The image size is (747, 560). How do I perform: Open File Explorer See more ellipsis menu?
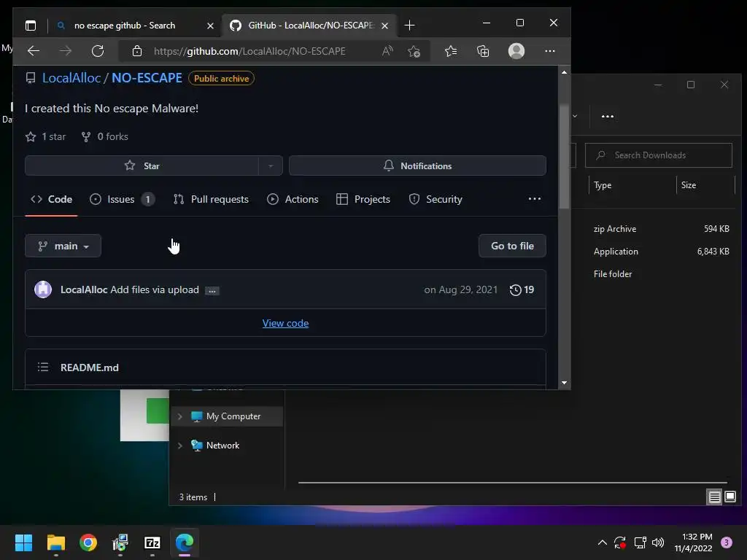[608, 116]
